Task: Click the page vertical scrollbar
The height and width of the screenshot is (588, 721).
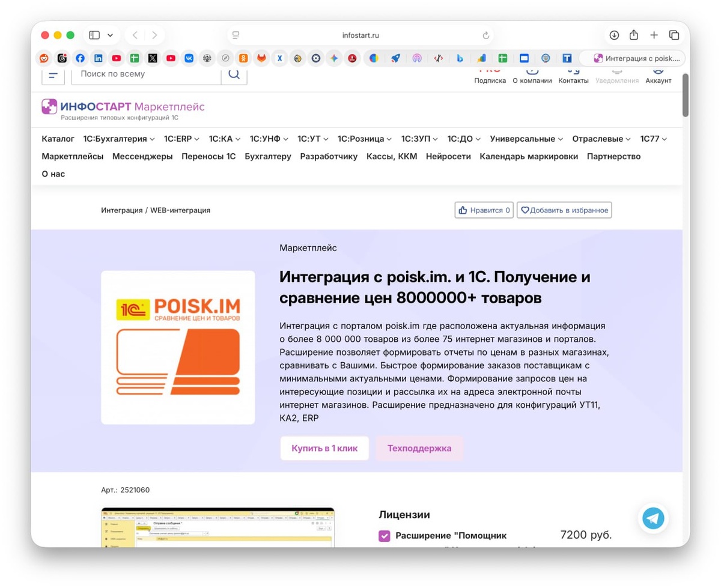Action: point(686,95)
